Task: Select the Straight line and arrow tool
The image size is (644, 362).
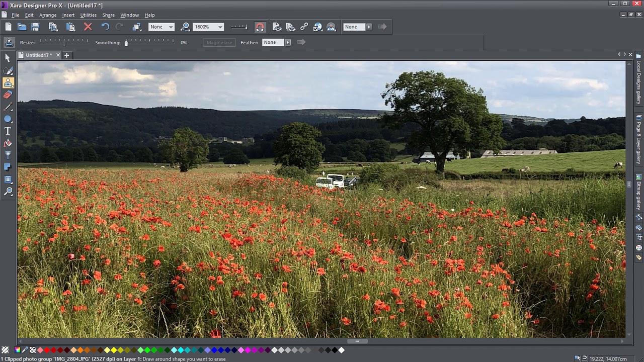Action: click(x=8, y=107)
